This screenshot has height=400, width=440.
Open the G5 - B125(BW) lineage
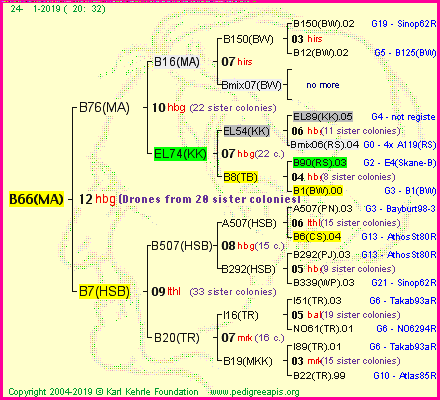click(405, 52)
